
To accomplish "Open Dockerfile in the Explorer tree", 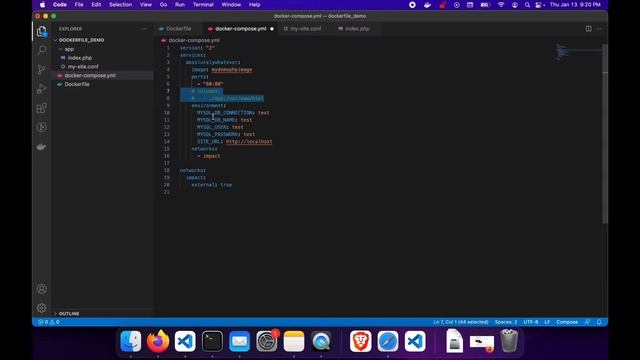I will [77, 84].
